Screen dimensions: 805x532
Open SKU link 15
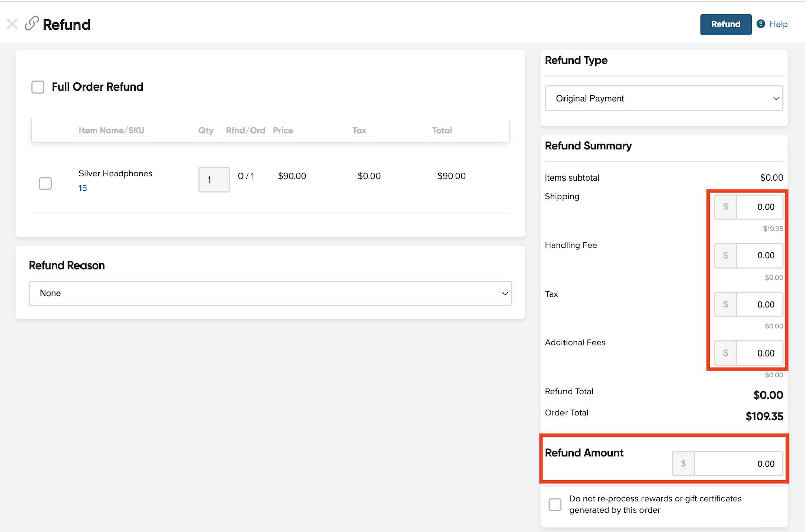(83, 188)
